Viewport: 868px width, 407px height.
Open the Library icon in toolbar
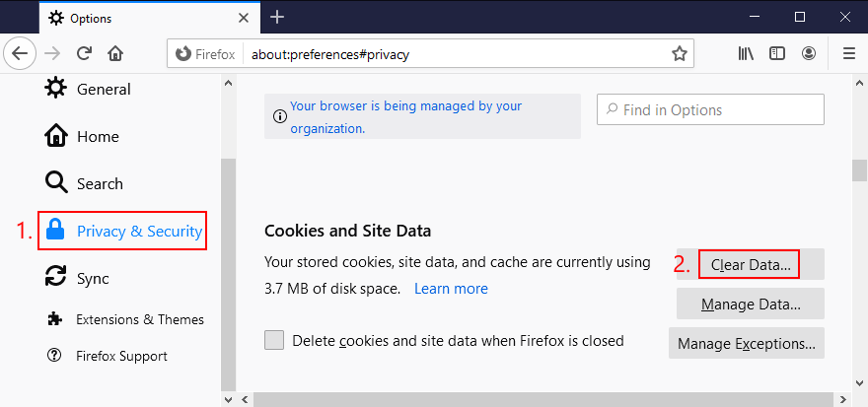click(745, 53)
